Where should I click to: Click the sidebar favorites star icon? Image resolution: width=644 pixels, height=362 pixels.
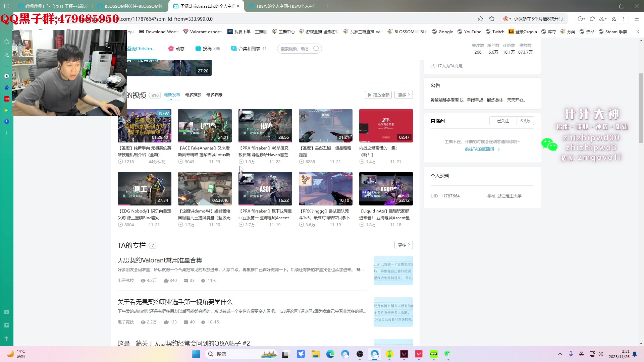[x=7, y=42]
